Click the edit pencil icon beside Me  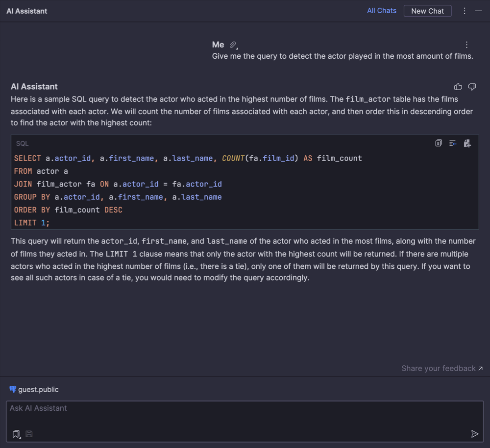pos(234,45)
